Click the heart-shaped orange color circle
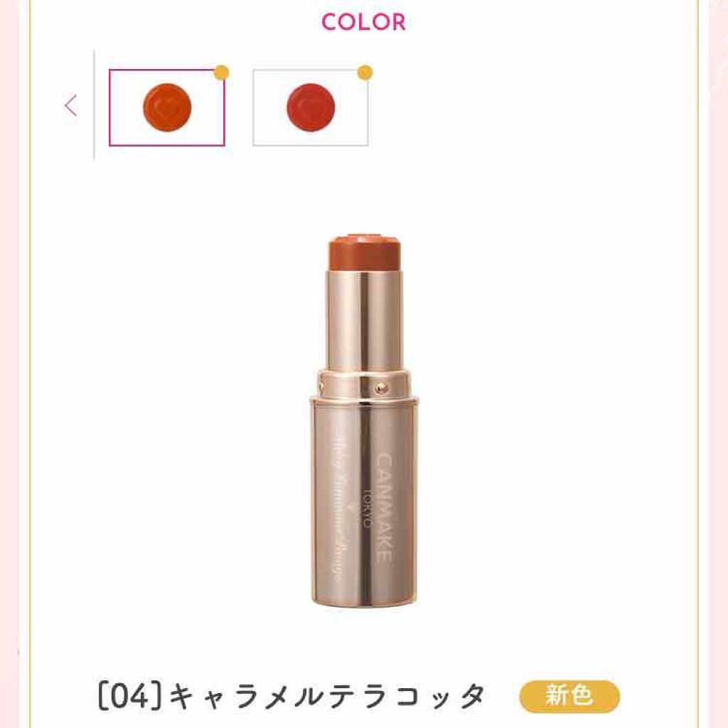728x728 pixels. point(167,108)
